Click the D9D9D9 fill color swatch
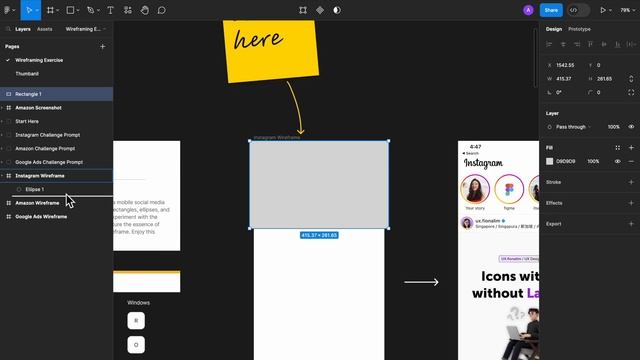The image size is (640, 360). tap(549, 161)
